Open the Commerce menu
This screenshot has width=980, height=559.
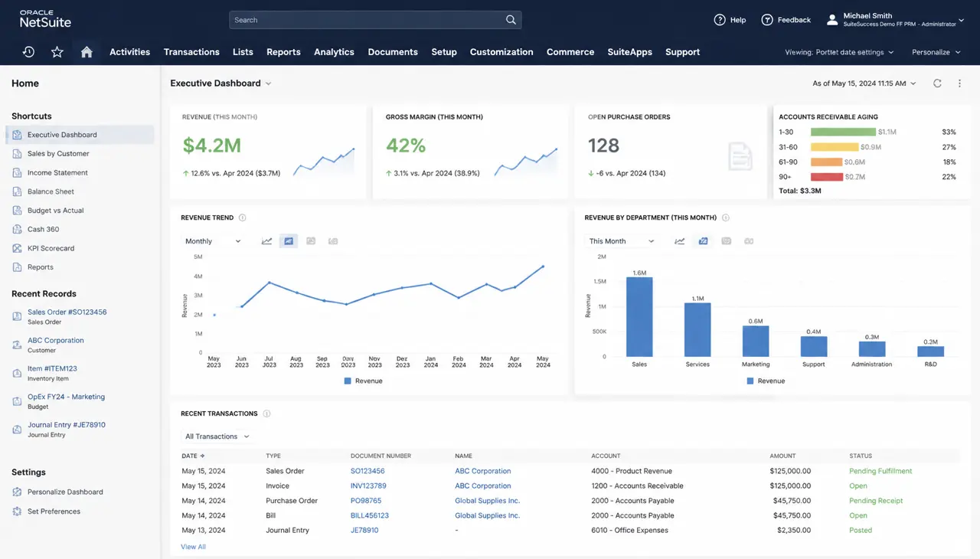(x=570, y=52)
